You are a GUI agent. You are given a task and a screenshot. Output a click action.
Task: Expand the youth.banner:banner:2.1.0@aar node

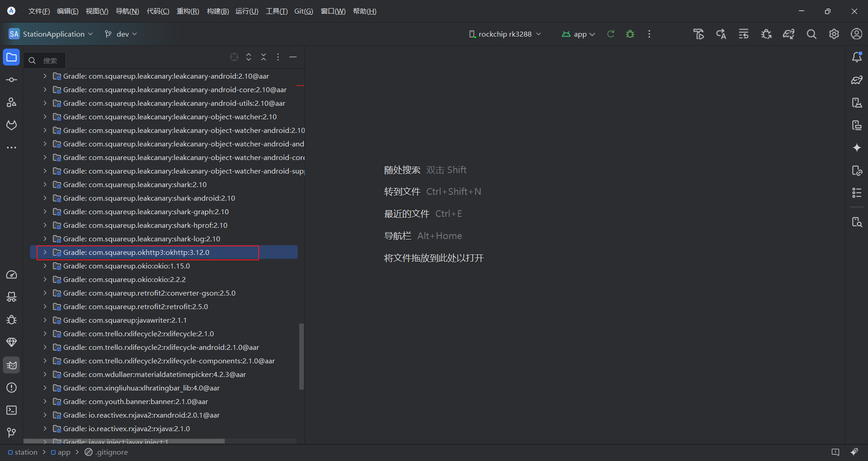pyautogui.click(x=45, y=401)
